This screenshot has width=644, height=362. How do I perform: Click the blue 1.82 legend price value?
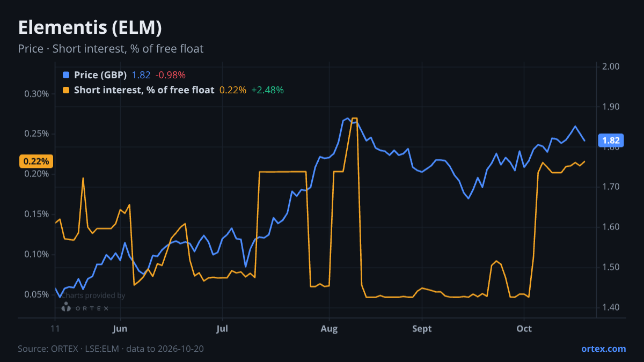click(141, 75)
